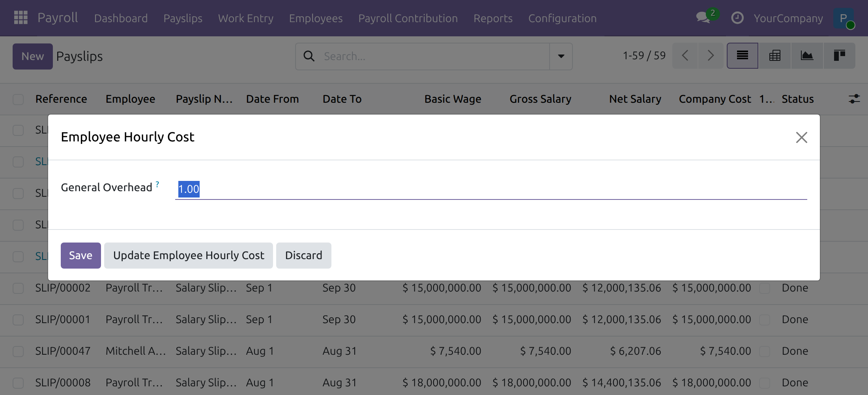Open the apps grid menu icon
The height and width of the screenshot is (395, 868).
(21, 18)
